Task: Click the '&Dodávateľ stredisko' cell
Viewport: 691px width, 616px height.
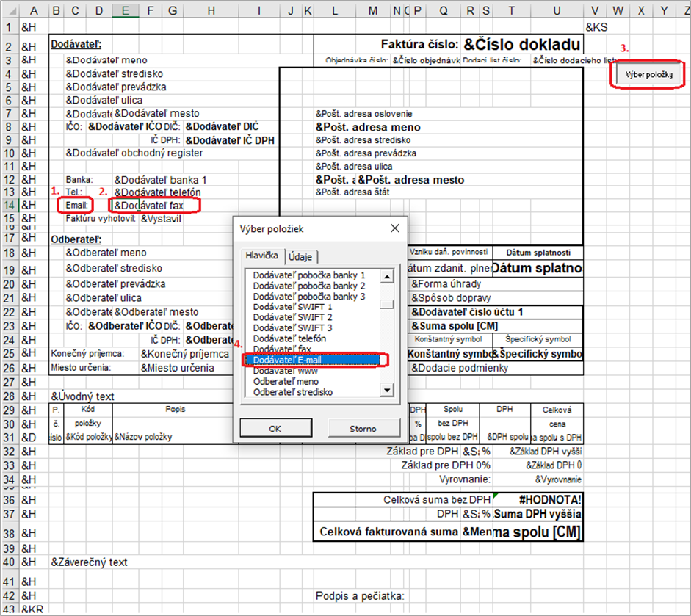Action: [115, 73]
